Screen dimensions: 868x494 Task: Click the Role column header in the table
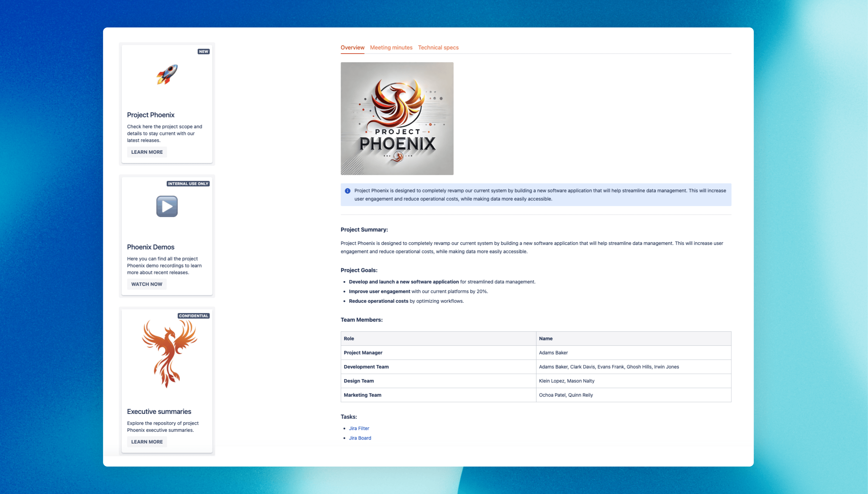click(x=349, y=339)
